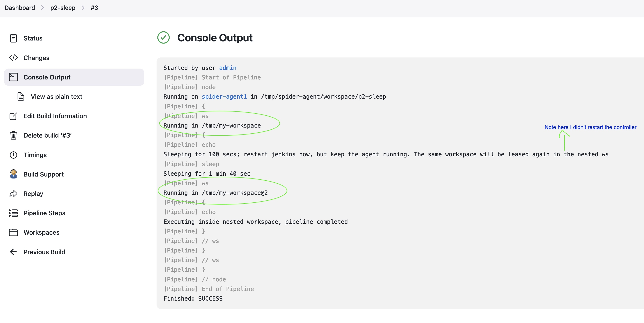
Task: Open Edit Build Information
Action: 55,116
